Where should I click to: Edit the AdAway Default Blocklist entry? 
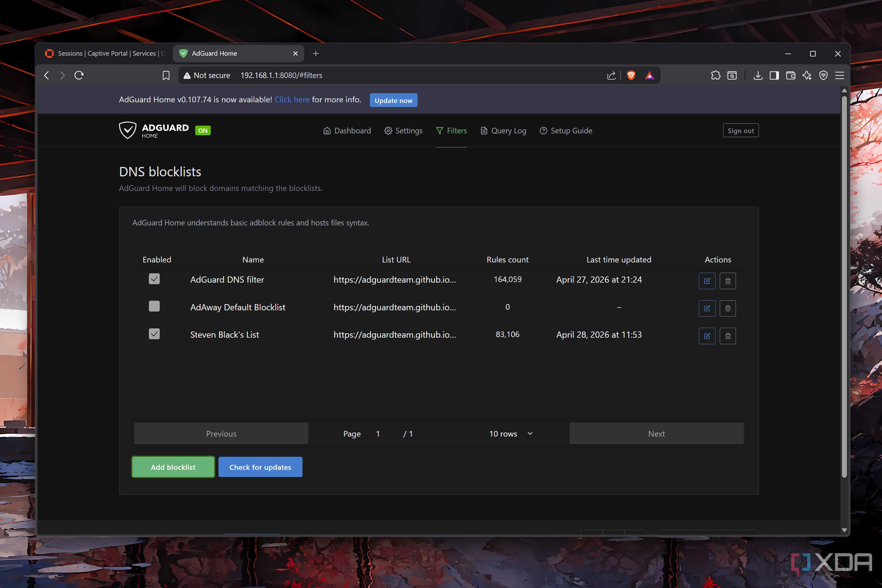(x=707, y=308)
